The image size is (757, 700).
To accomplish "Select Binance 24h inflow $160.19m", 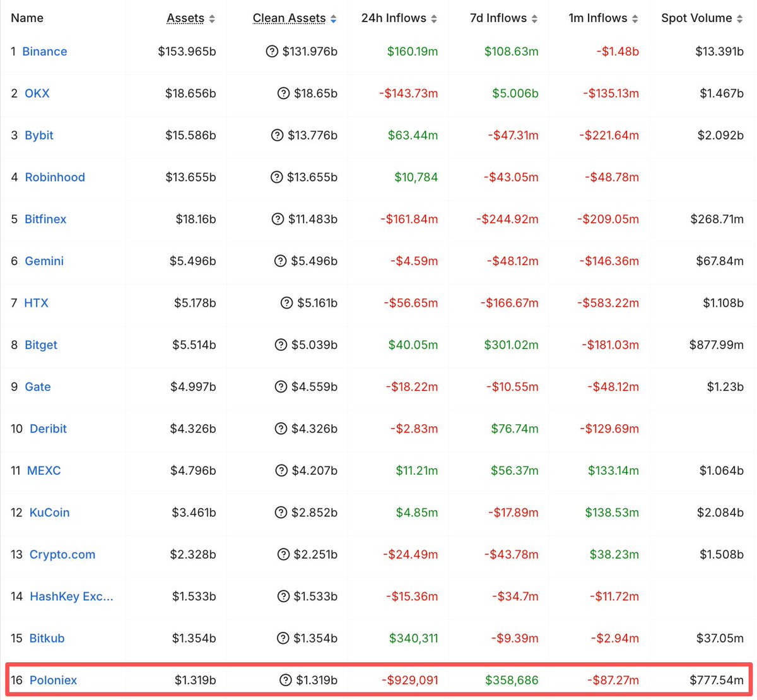I will pos(413,52).
